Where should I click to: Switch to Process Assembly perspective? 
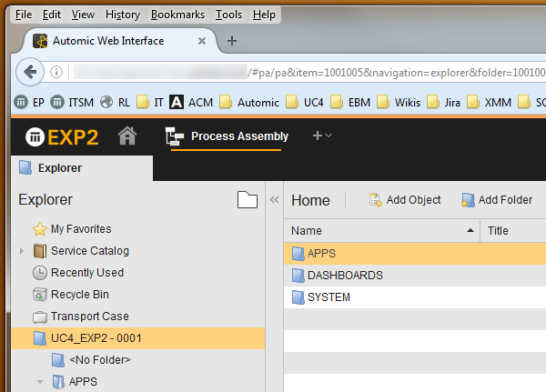(x=227, y=136)
